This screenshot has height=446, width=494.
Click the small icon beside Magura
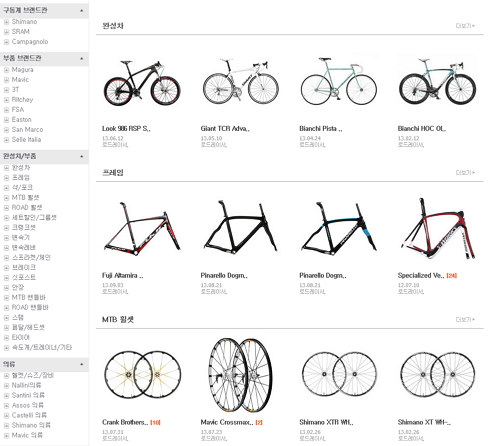pyautogui.click(x=6, y=70)
